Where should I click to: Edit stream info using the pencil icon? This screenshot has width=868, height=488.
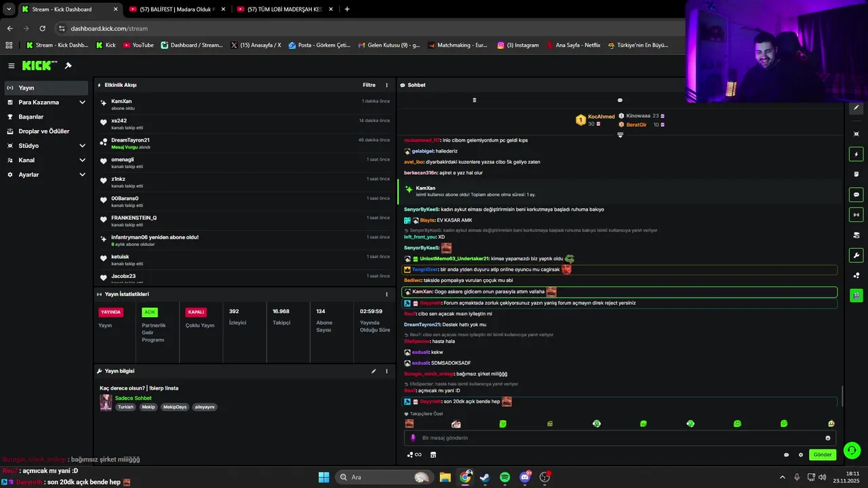[374, 371]
